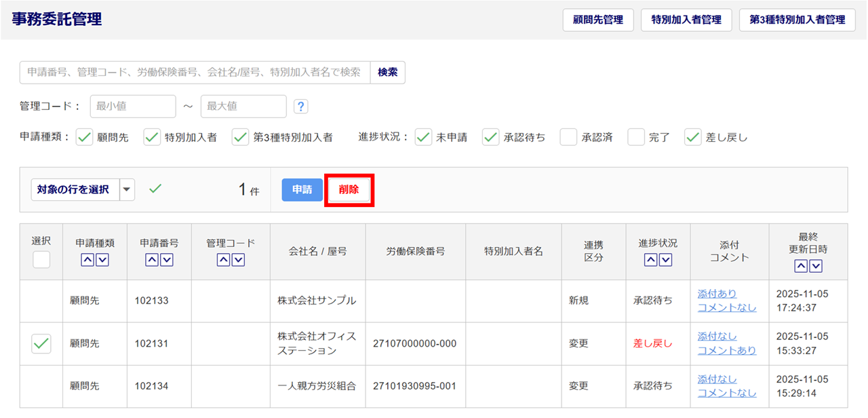This screenshot has width=868, height=418.
Task: Open the 対象の行を選択 dropdown arrow
Action: (127, 190)
